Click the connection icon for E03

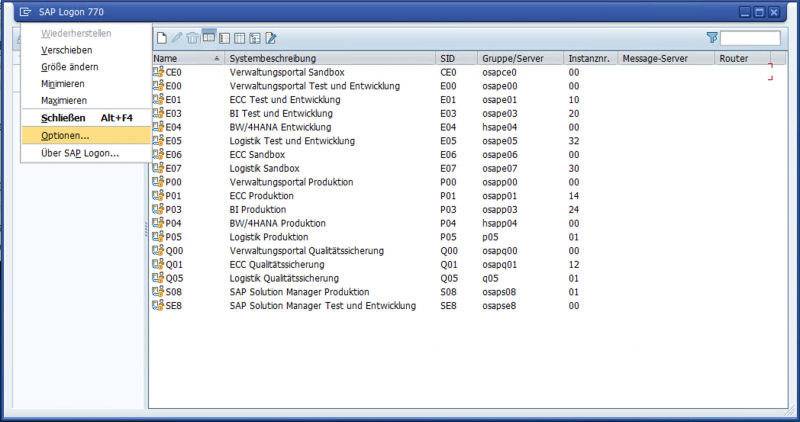point(158,113)
